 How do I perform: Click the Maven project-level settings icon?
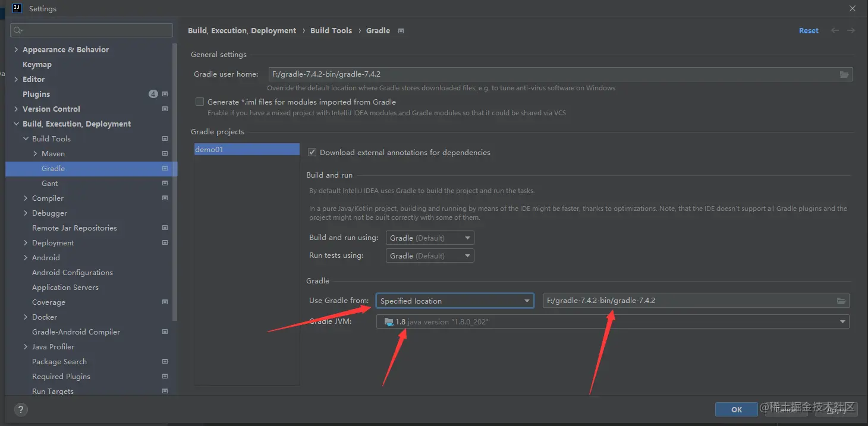pos(165,153)
